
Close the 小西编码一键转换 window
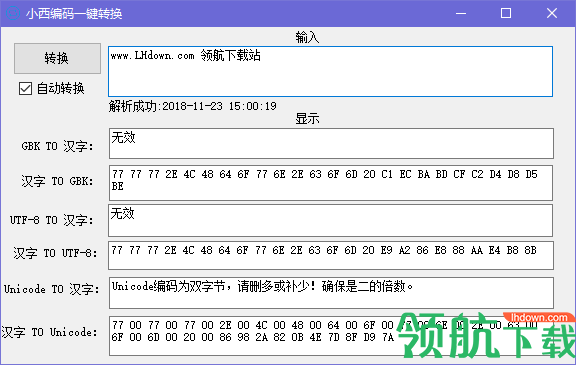click(x=551, y=14)
